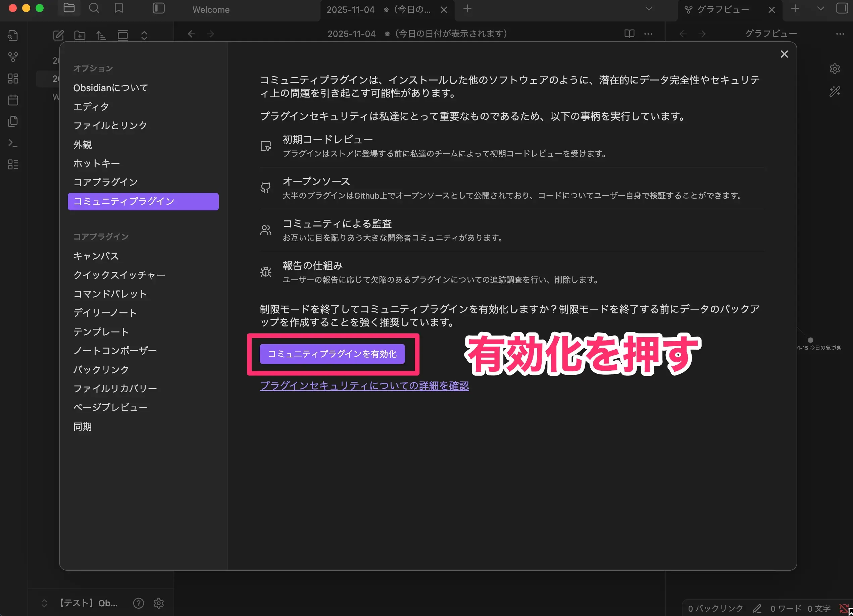The height and width of the screenshot is (616, 853).
Task: Open プラグインセキュリティについての詳細を確認 link
Action: coord(364,386)
